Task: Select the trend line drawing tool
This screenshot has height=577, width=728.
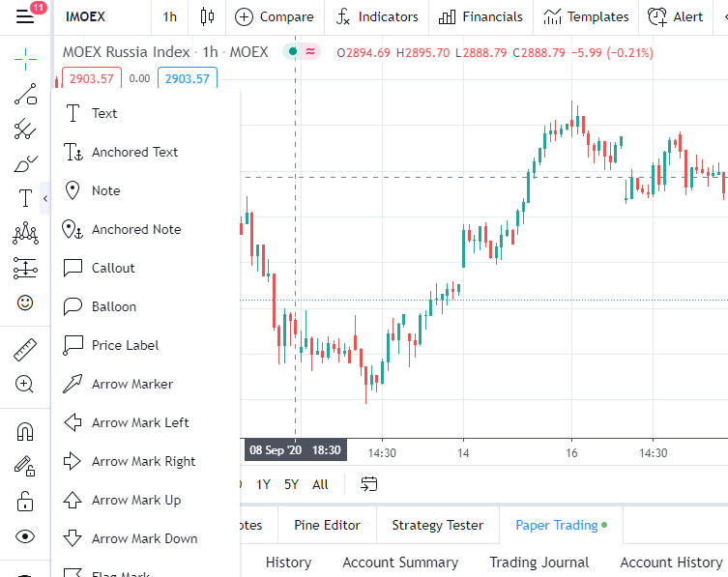Action: point(25,94)
